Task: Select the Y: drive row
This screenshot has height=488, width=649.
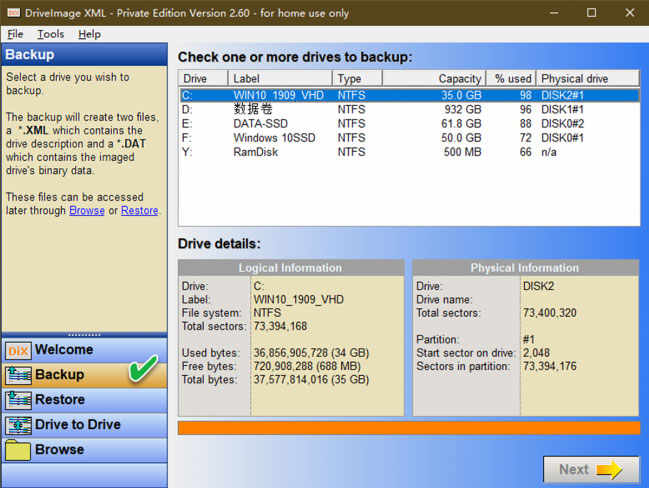Action: click(409, 152)
